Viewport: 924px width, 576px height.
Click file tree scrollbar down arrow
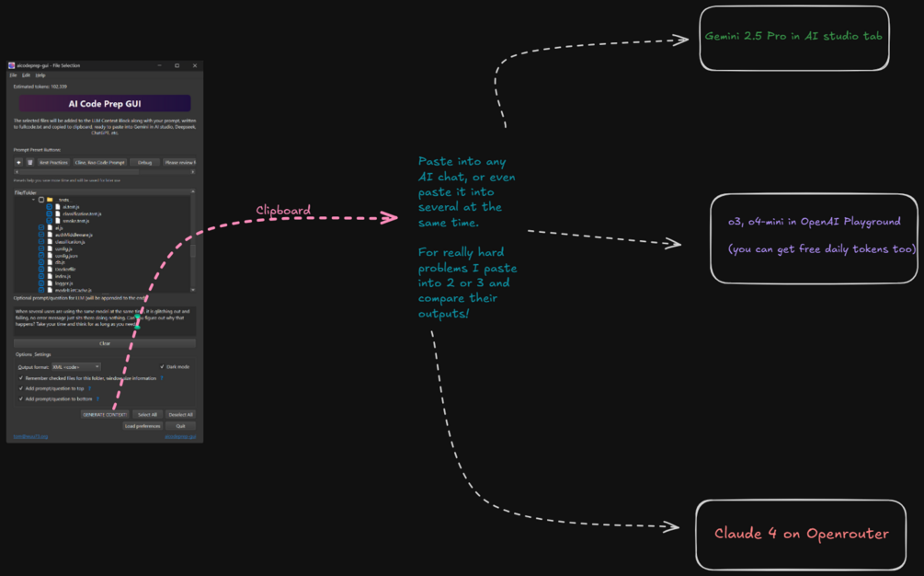(193, 290)
